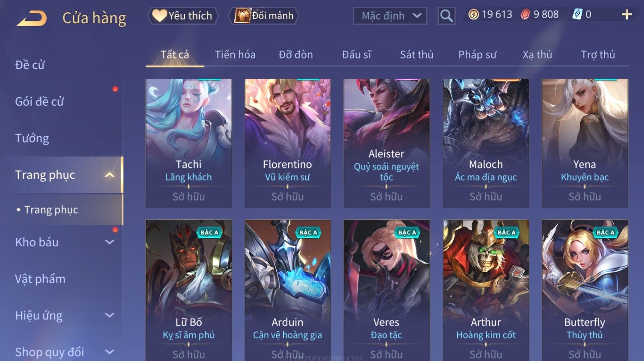Switch to the Sát thủ tab
Screen dimensions: 644x361
click(417, 55)
